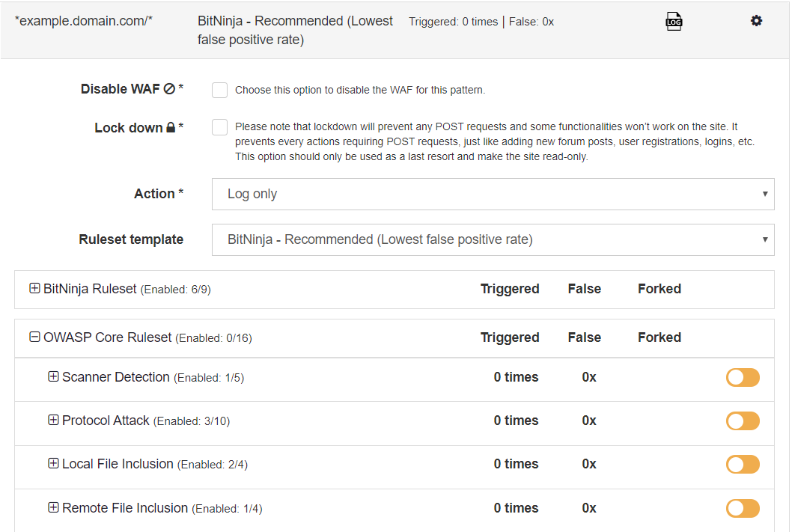Click the *example.domain.com/* pattern text
This screenshot has height=532, width=792.
coord(84,21)
